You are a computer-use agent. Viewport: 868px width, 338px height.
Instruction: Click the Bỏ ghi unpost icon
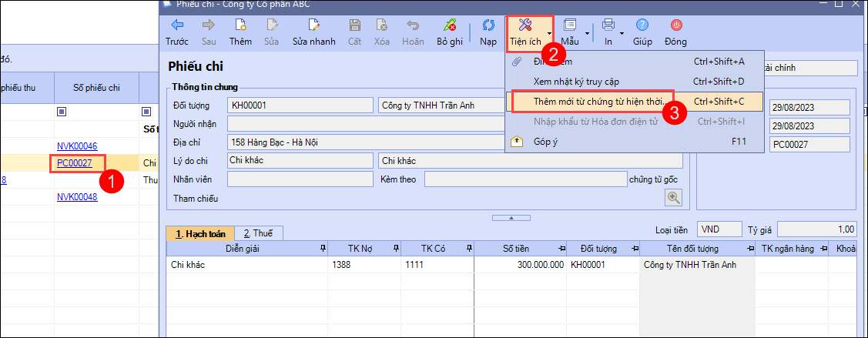click(449, 25)
